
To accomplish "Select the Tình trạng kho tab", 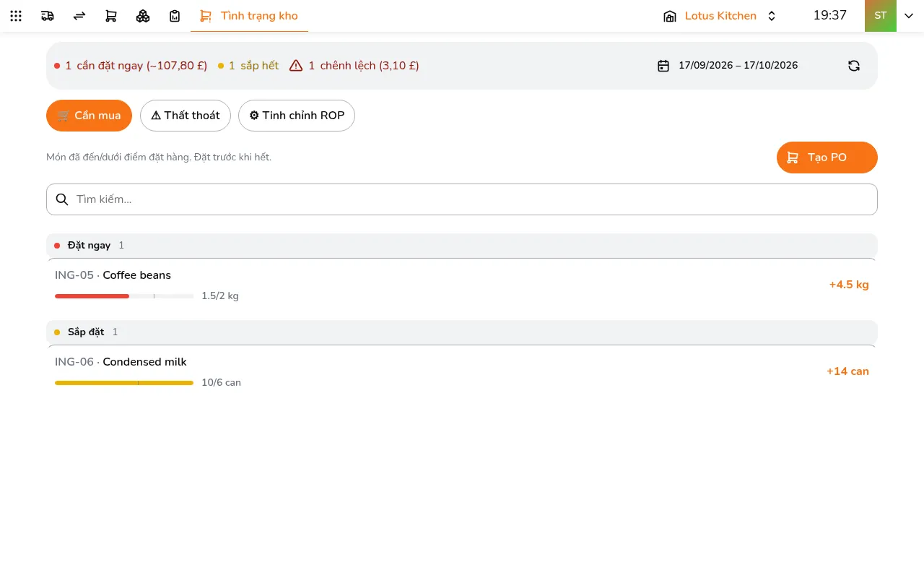I will 249,16.
